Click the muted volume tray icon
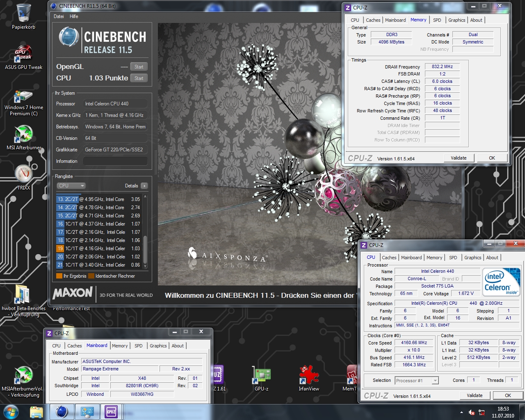This screenshot has height=420, width=525. (472, 413)
